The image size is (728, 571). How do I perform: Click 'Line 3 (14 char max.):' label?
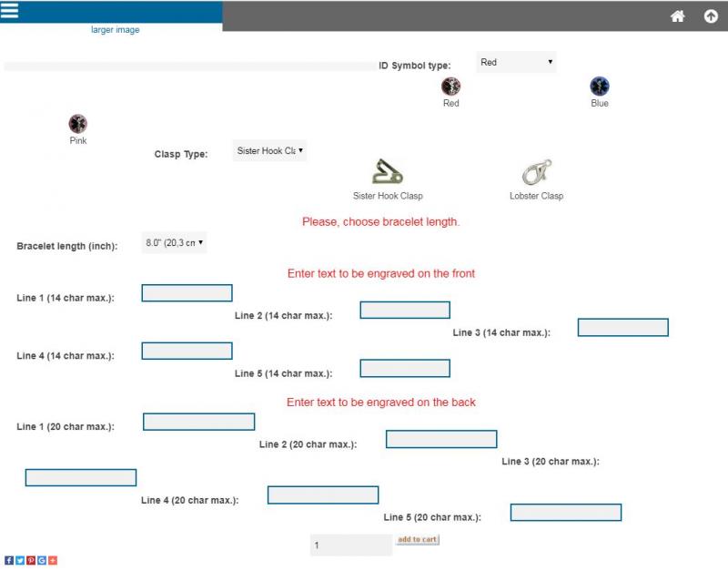coord(501,332)
